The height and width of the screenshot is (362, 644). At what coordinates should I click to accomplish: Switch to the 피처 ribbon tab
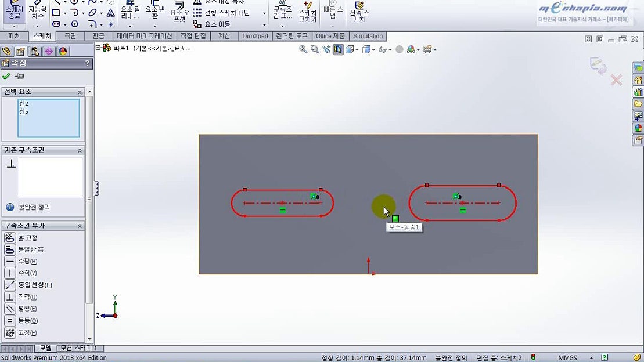[14, 35]
